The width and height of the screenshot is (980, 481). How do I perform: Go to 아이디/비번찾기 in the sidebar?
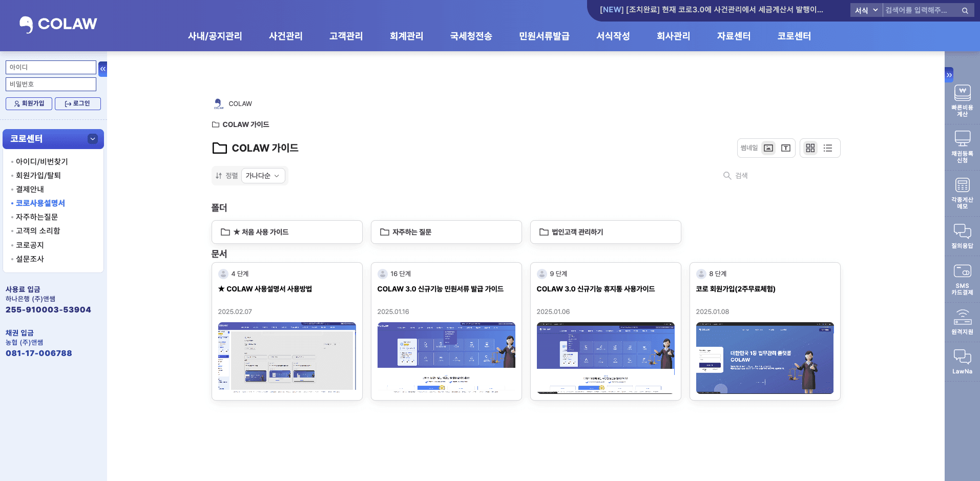pos(42,161)
